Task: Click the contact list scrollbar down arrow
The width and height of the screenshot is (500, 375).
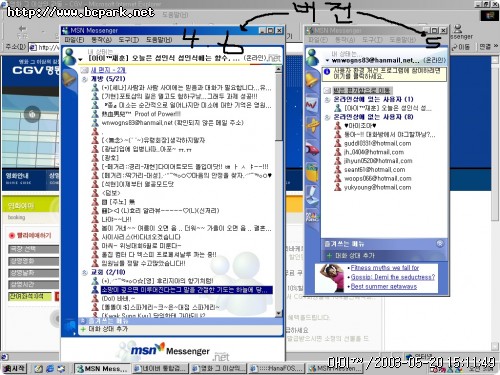Action: coord(279,313)
